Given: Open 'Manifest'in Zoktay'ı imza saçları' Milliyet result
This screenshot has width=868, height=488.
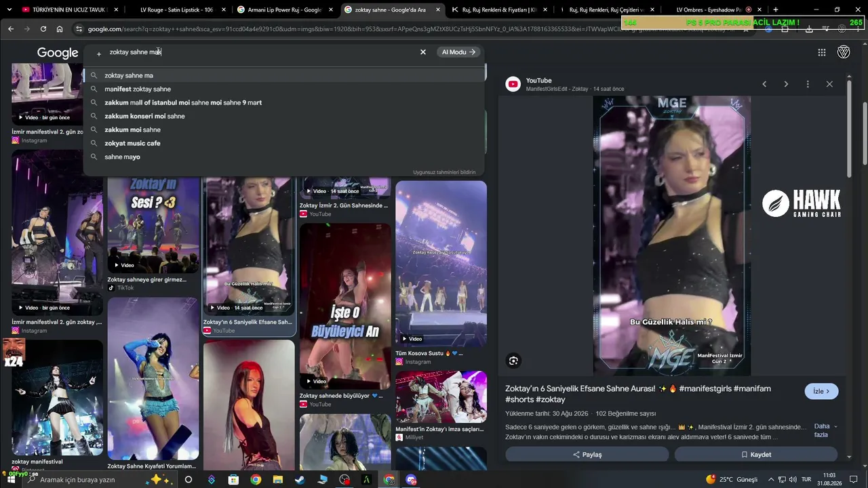Looking at the screenshot, I should tap(441, 406).
